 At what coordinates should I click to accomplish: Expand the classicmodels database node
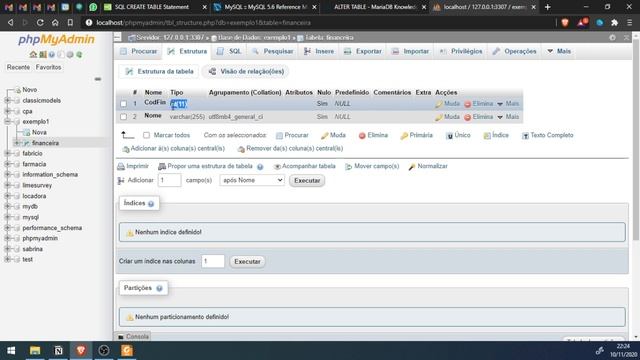7,100
